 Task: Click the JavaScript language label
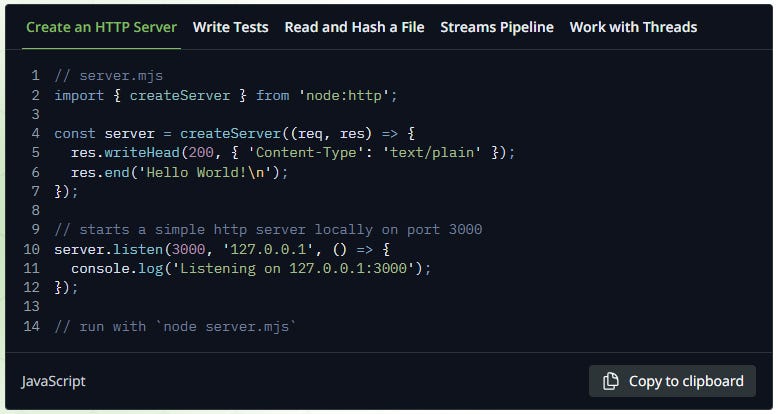click(x=53, y=381)
